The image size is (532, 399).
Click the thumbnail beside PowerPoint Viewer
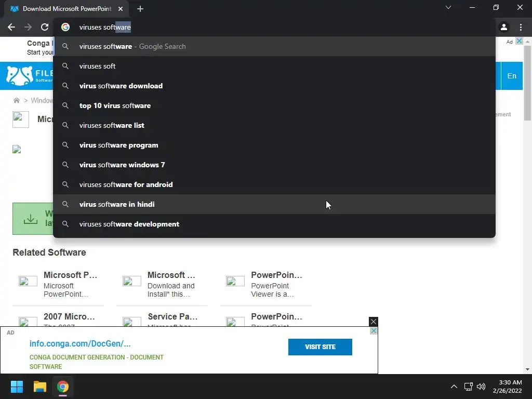point(235,281)
